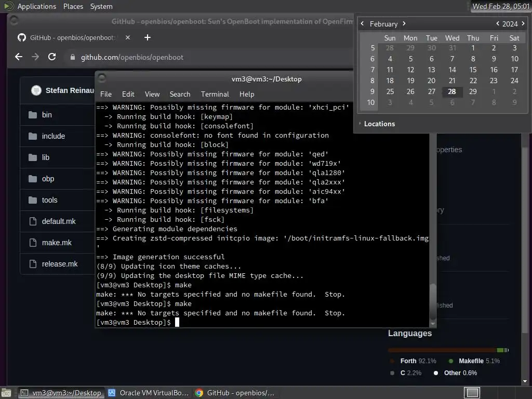Click the browser forward arrow

pyautogui.click(x=35, y=57)
